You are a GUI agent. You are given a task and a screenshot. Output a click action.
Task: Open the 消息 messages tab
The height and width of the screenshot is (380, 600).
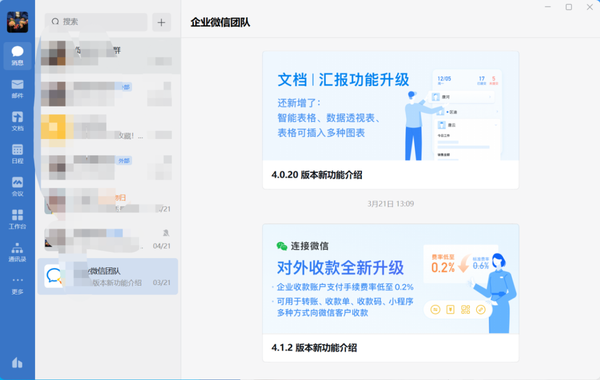[17, 56]
